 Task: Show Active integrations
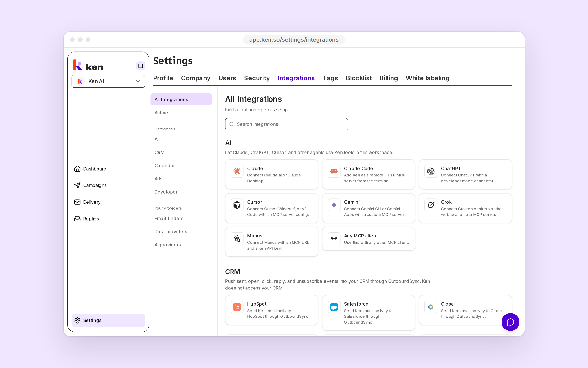click(181, 113)
